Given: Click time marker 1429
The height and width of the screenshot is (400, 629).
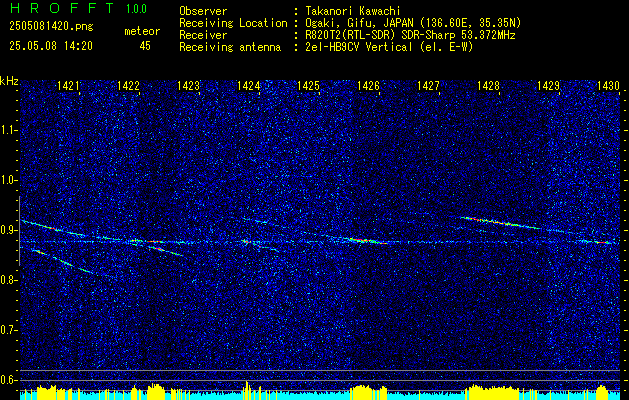Looking at the screenshot, I should tap(548, 85).
